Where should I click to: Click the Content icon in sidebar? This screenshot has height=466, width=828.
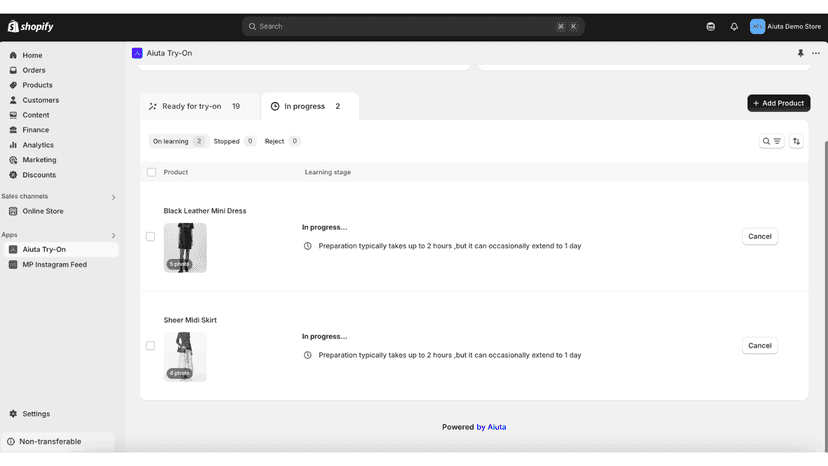13,115
